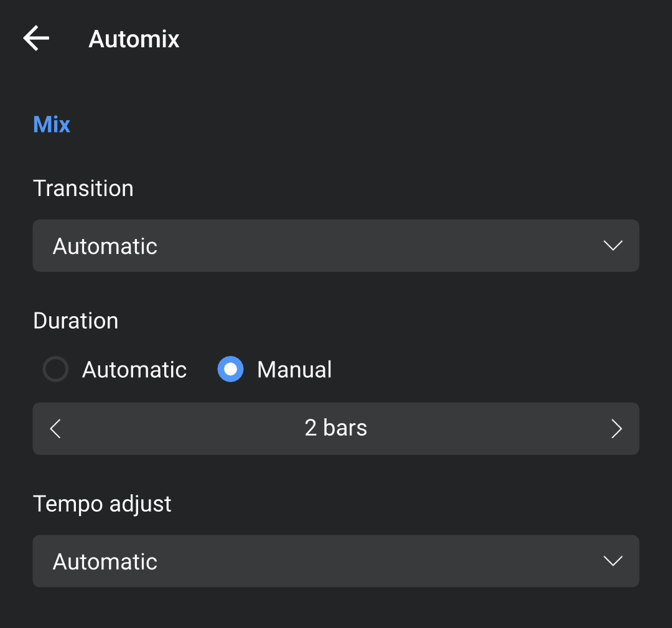The width and height of the screenshot is (672, 628).
Task: Click the Tempo adjust dropdown chevron
Action: (613, 561)
